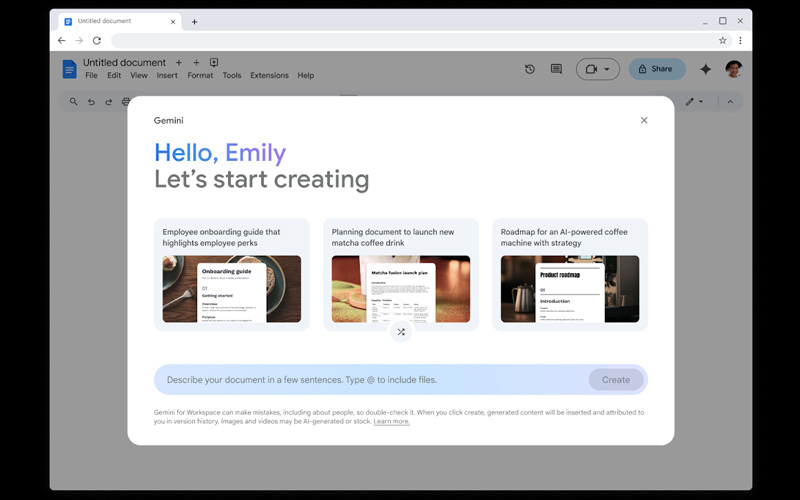Go forward in the browser
Viewport: 800px width, 500px height.
pos(79,40)
